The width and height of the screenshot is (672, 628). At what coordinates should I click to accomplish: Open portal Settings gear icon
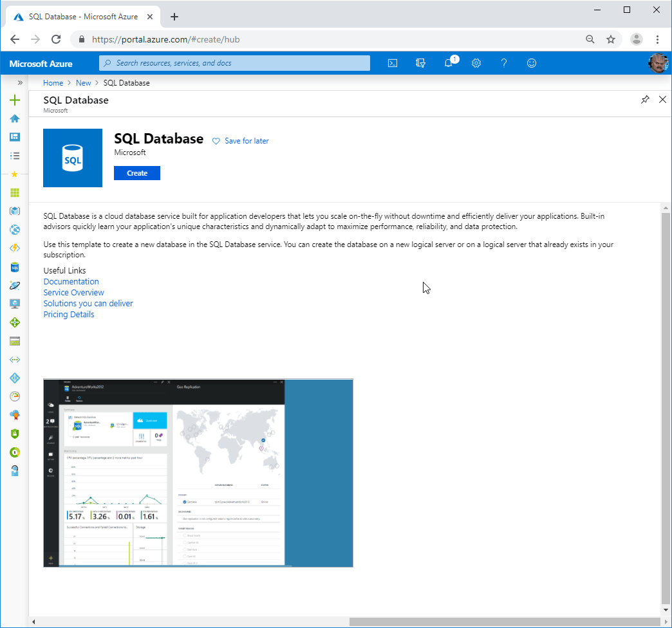point(476,63)
